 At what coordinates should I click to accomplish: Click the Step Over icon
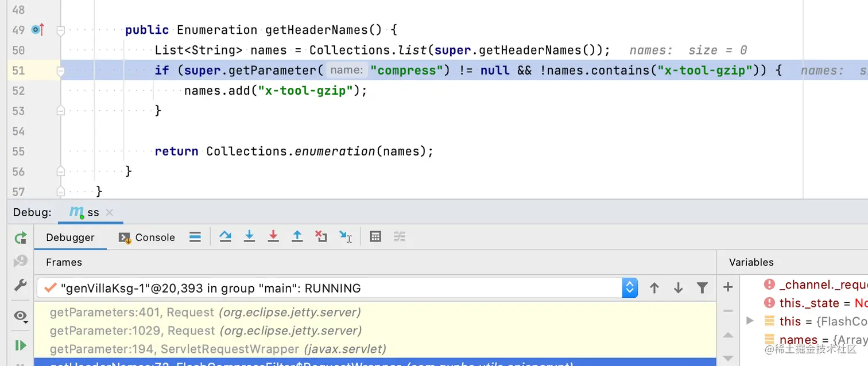coord(225,236)
